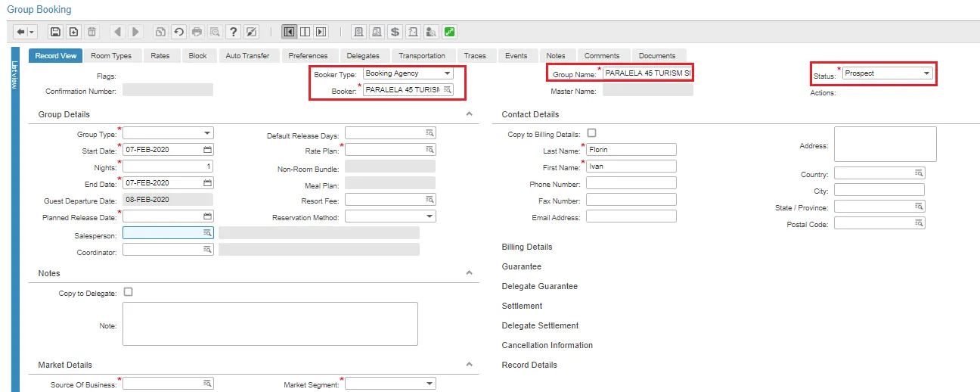Open the Traces tab
The width and height of the screenshot is (980, 392).
point(476,56)
